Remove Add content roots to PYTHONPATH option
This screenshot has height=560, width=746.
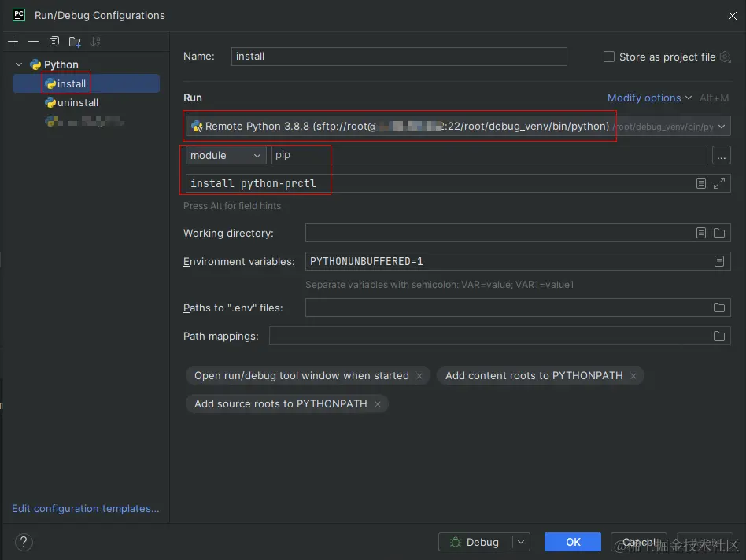coord(633,376)
